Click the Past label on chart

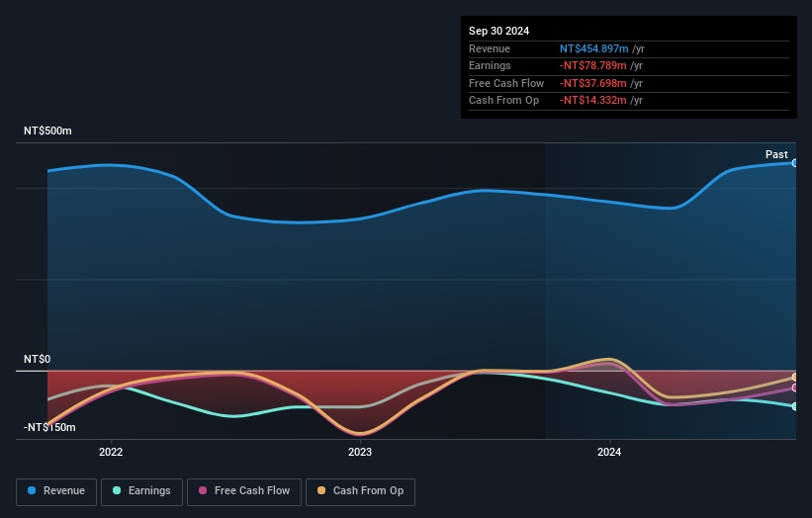click(776, 154)
